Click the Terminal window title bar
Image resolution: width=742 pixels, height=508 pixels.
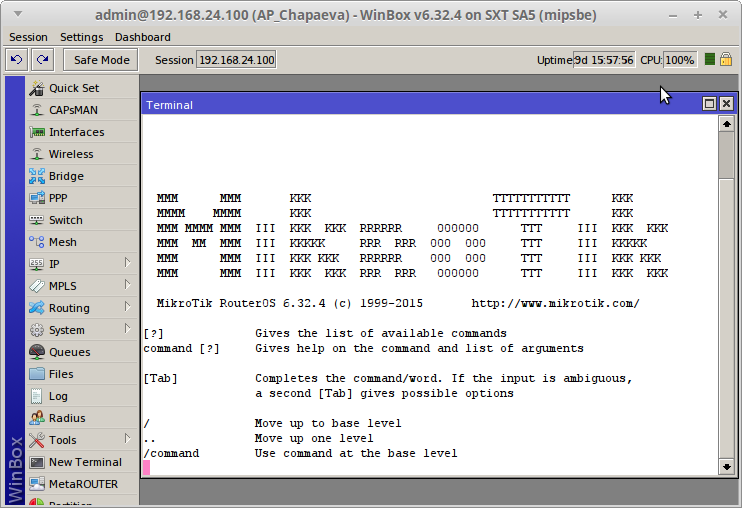click(420, 105)
